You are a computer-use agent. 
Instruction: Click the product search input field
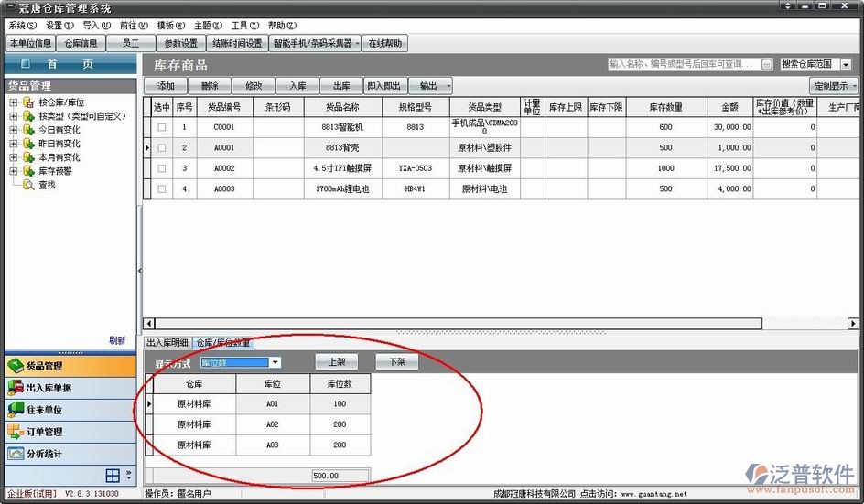click(x=682, y=65)
